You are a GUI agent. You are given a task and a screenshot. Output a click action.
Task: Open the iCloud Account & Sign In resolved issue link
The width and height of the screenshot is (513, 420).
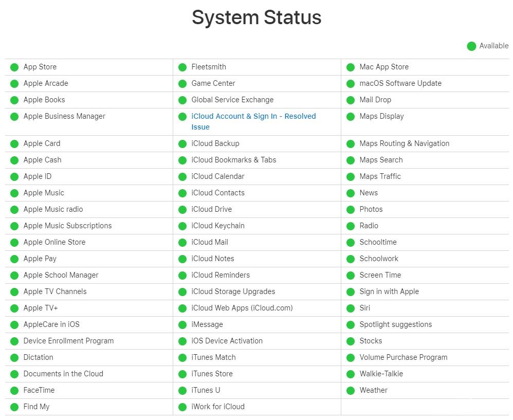(253, 116)
